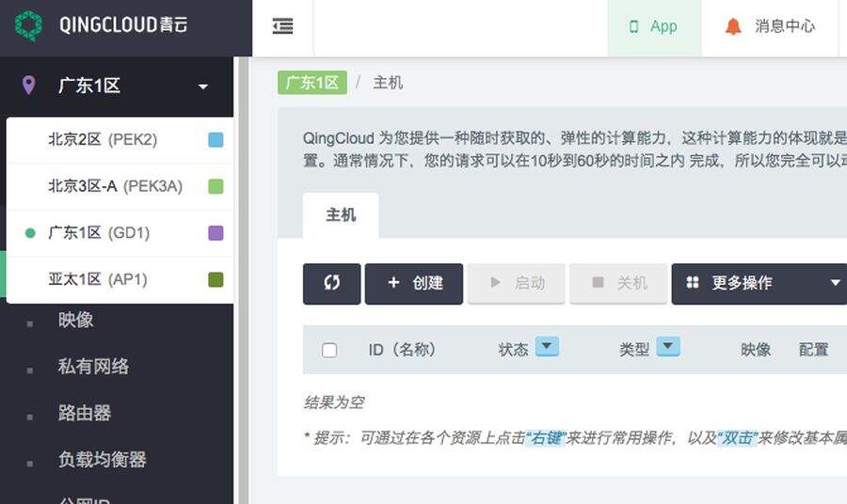
Task: Open the 类型 column filter dropdown
Action: click(667, 347)
